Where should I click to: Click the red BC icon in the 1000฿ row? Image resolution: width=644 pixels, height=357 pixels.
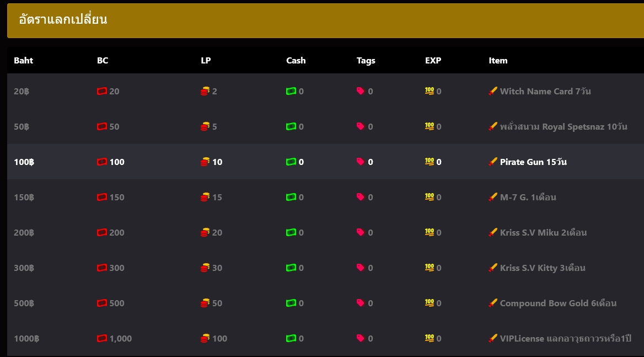point(101,338)
